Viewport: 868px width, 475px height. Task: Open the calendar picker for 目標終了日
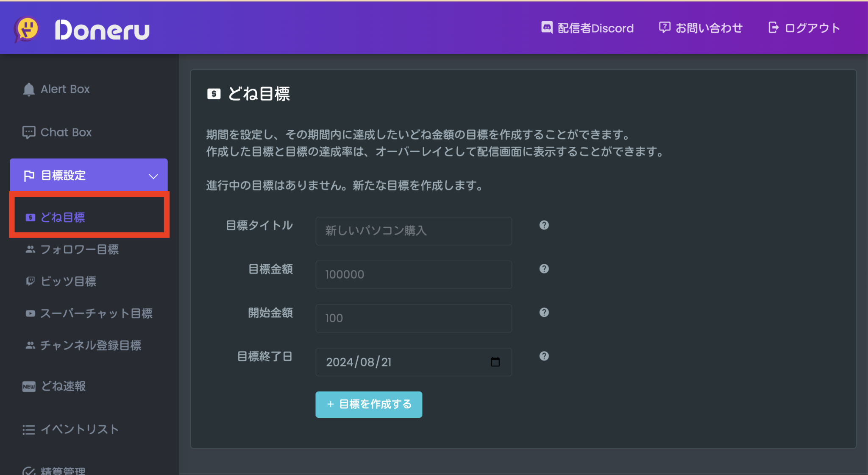(x=495, y=362)
